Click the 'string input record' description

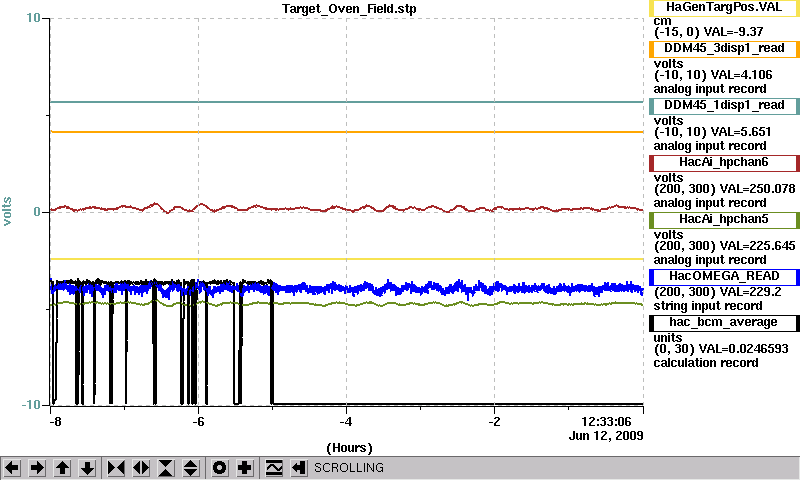(x=708, y=306)
